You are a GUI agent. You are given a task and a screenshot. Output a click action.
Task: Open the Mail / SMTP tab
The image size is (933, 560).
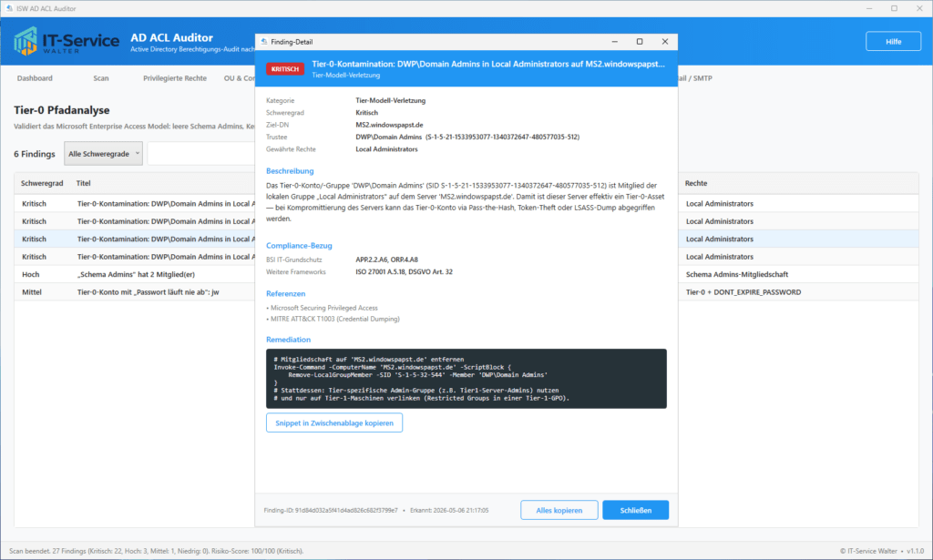pyautogui.click(x=695, y=78)
